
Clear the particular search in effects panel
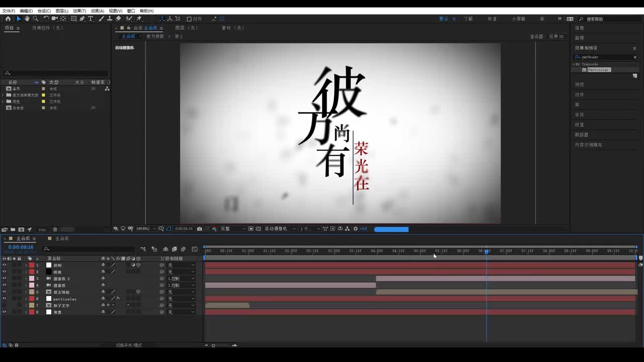tap(635, 57)
